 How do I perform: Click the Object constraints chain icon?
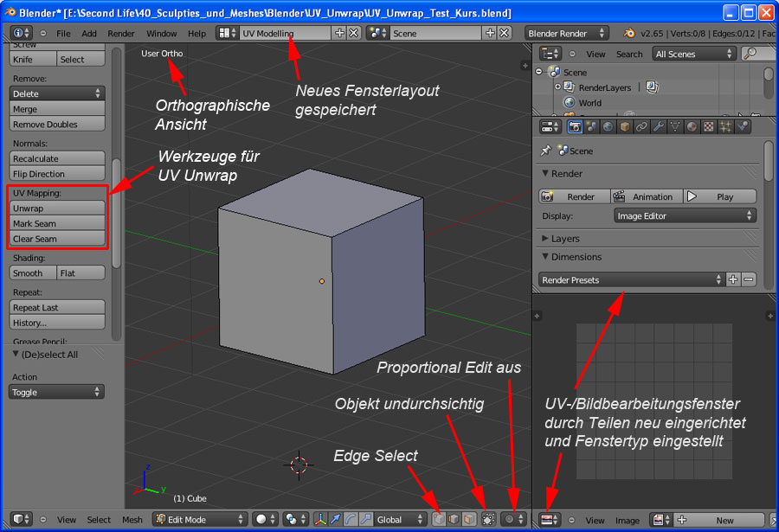tap(641, 127)
